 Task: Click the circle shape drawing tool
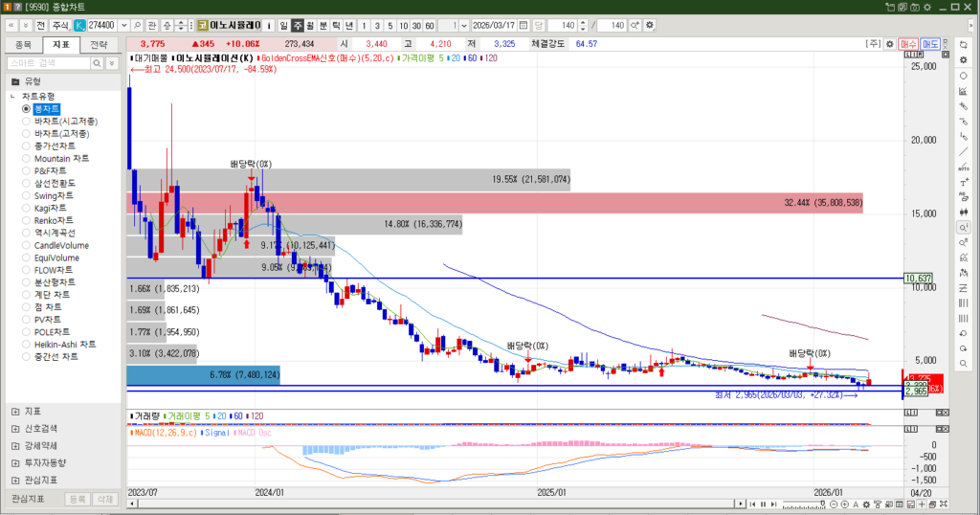(x=963, y=75)
